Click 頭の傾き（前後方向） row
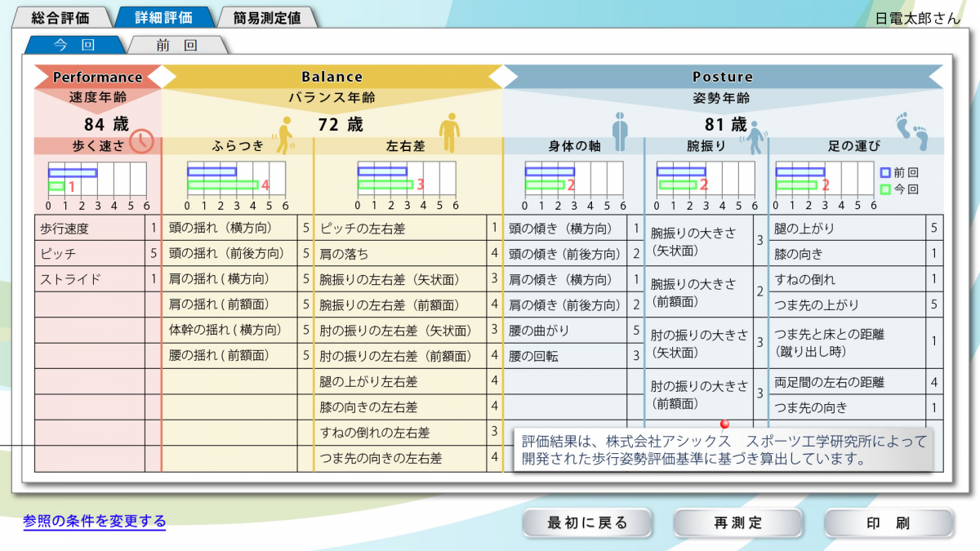Screen dimensions: 980x551 click(x=573, y=254)
